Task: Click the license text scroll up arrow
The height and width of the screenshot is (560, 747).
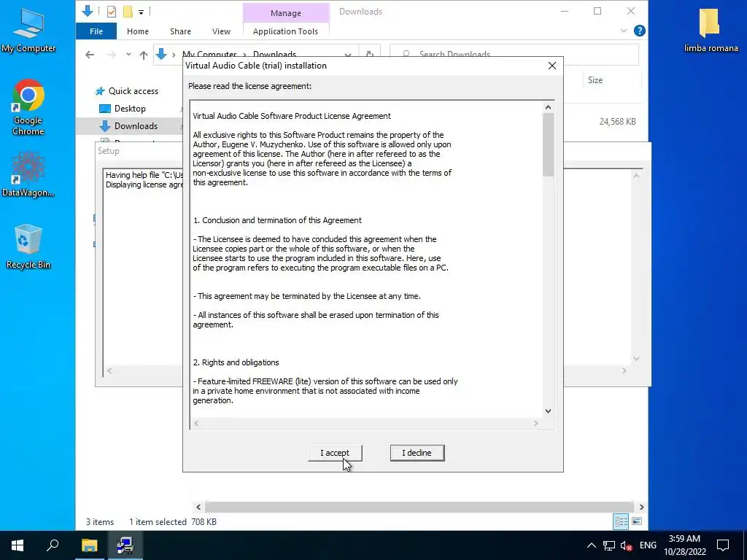Action: (548, 108)
